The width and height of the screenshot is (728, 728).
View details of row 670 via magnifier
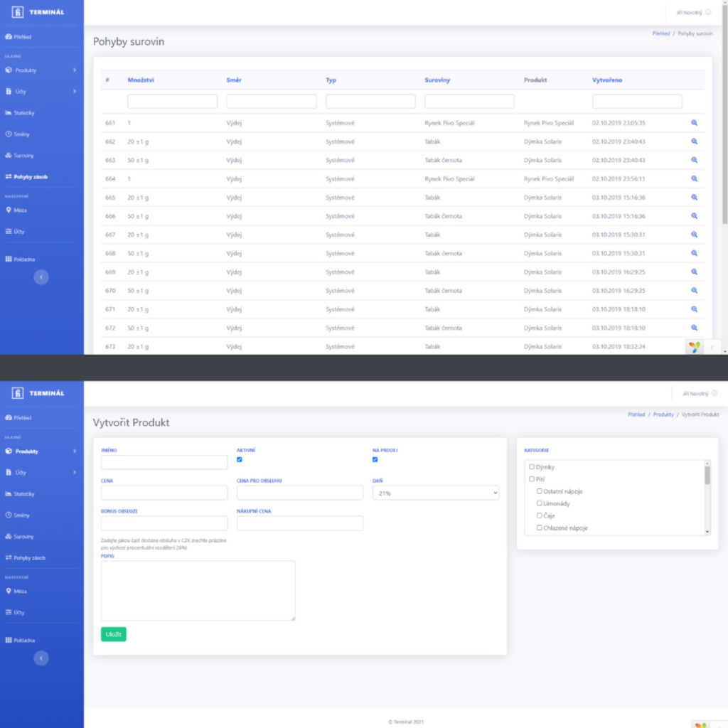pyautogui.click(x=694, y=291)
